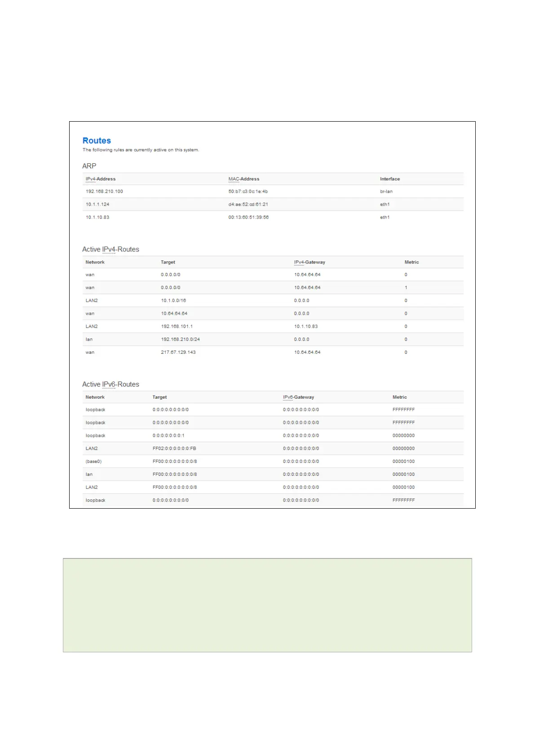Click eth1 in the 00:13:60:51:39:56 row

[x=385, y=217]
